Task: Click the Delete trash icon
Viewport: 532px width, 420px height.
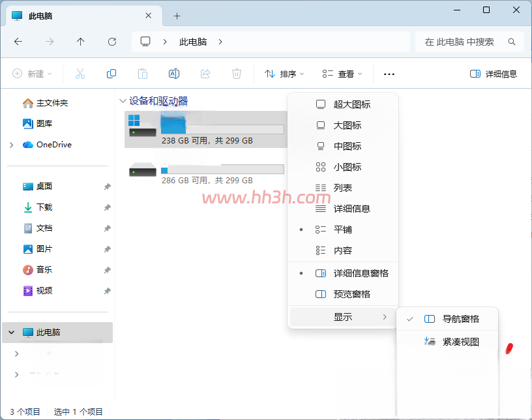Action: click(237, 74)
